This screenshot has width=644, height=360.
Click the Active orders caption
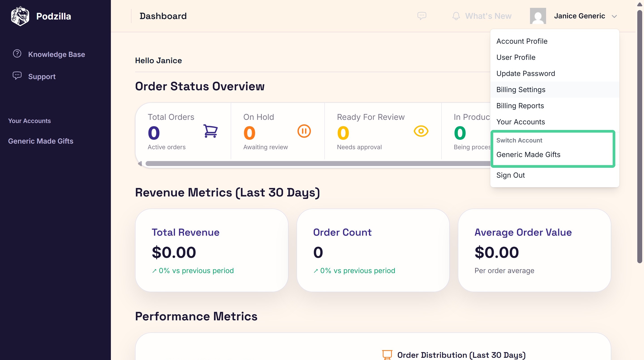166,147
